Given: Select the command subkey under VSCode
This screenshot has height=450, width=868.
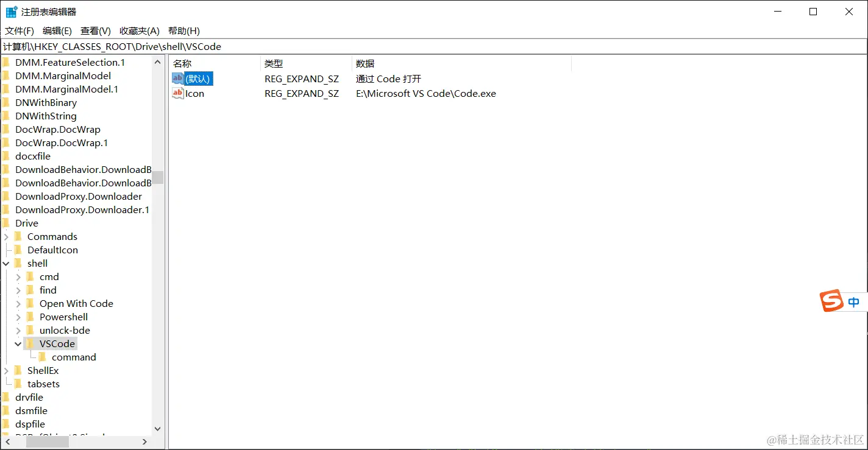Looking at the screenshot, I should point(74,357).
